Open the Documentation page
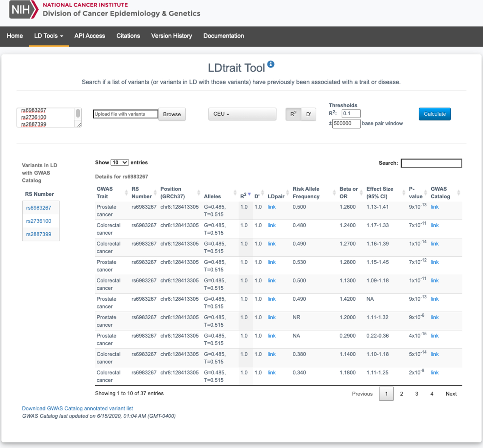 click(224, 36)
